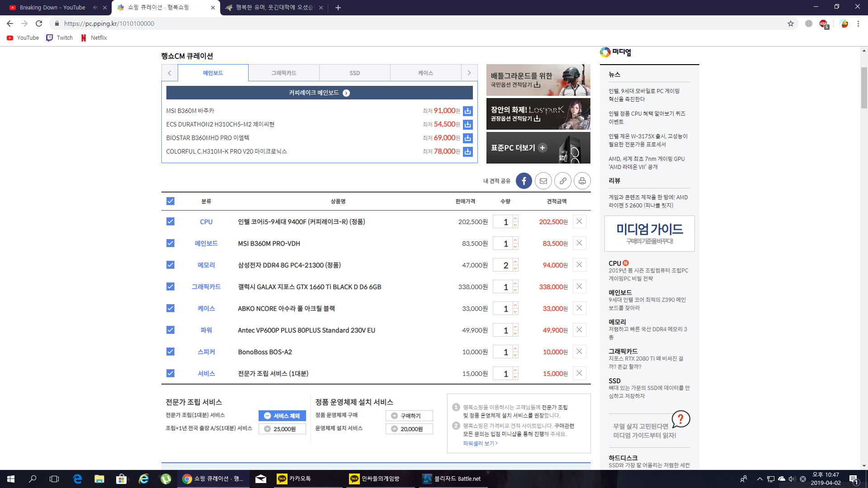Toggle the select-all header checkbox
The height and width of the screenshot is (488, 868).
(170, 201)
